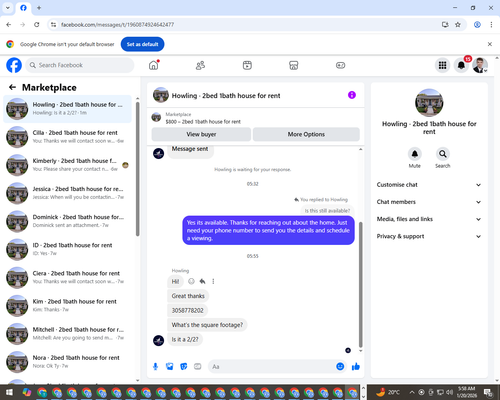Screen dimensions: 500x400
Task: Expand the Customise chat section
Action: tap(429, 185)
